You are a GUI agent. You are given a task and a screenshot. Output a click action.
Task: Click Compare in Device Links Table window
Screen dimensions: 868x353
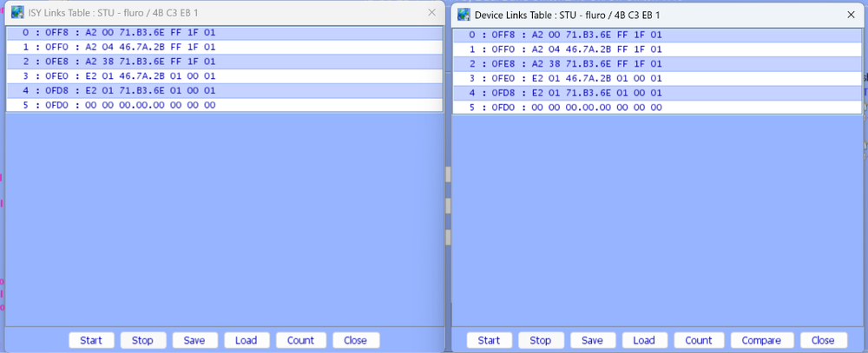pyautogui.click(x=762, y=340)
